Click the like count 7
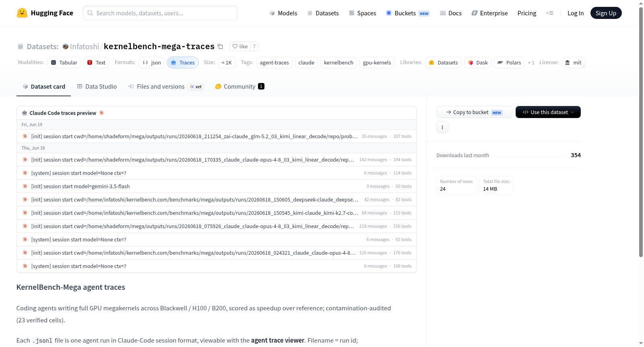 click(254, 46)
